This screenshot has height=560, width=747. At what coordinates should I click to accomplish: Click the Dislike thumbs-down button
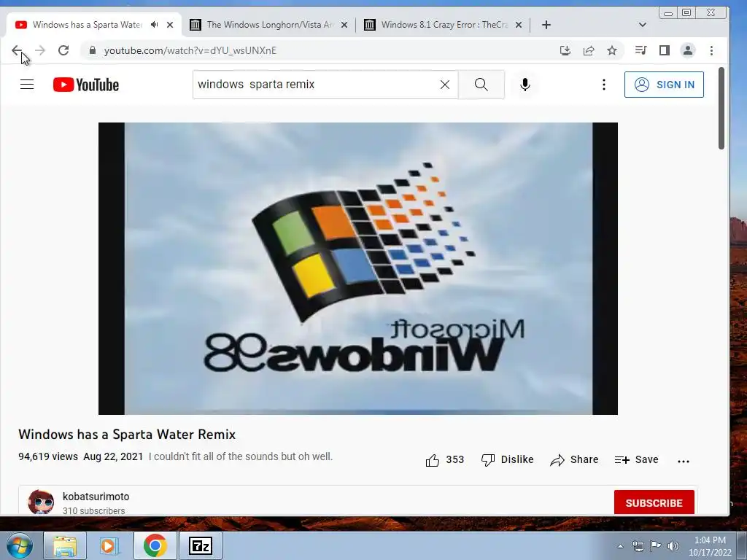tap(508, 459)
